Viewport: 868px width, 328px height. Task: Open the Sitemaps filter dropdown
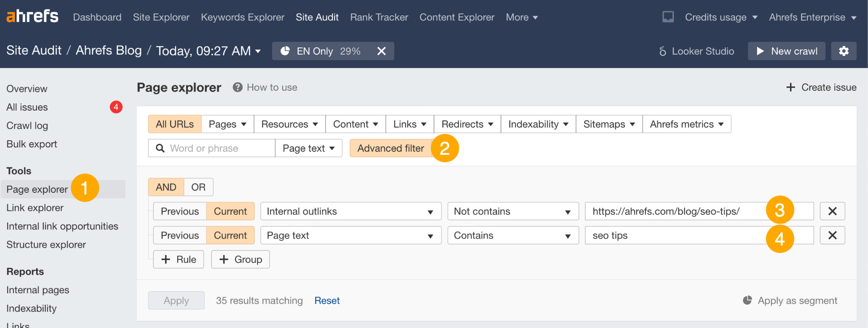tap(609, 124)
